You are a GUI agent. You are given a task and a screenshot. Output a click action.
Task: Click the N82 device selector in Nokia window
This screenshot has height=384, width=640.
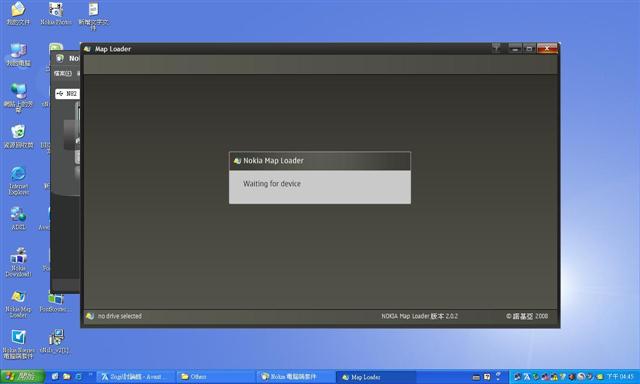(x=67, y=93)
